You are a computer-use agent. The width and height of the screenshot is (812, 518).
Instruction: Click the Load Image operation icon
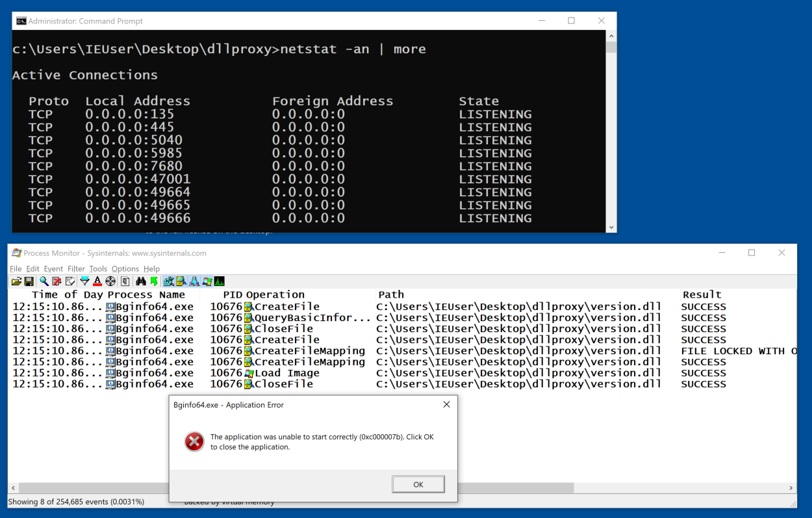click(248, 373)
